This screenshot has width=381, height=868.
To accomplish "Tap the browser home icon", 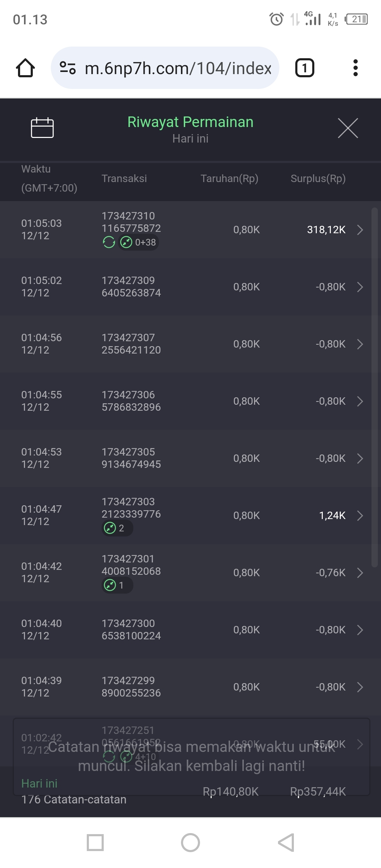I will (25, 68).
